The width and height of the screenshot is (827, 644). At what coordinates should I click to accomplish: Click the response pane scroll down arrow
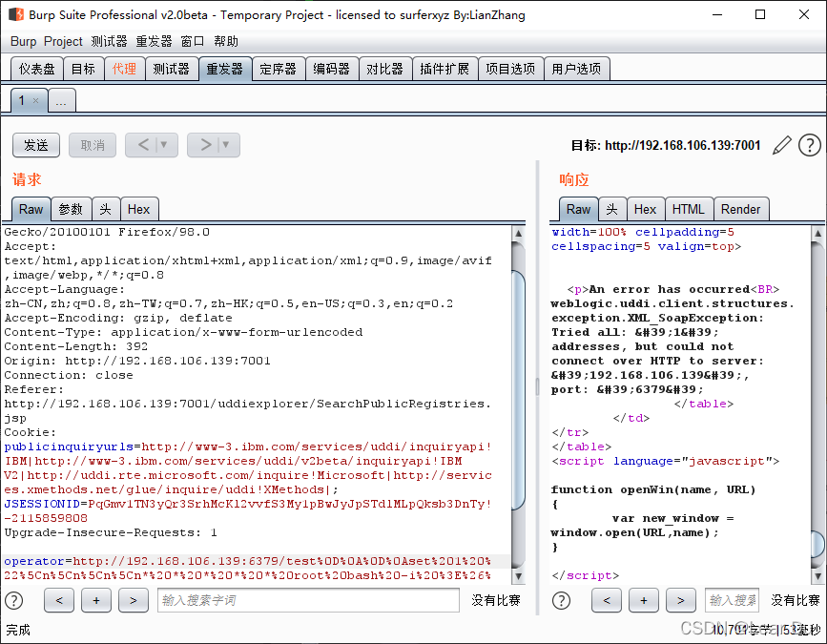(818, 576)
